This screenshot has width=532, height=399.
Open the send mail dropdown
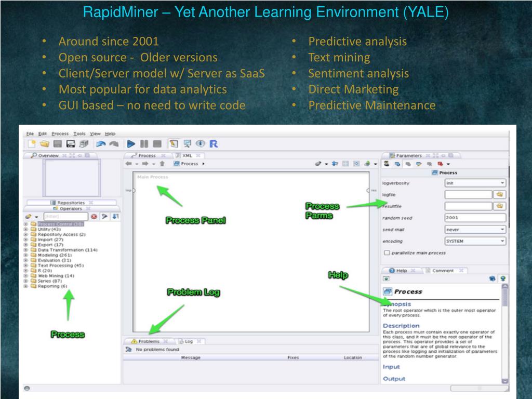point(475,230)
